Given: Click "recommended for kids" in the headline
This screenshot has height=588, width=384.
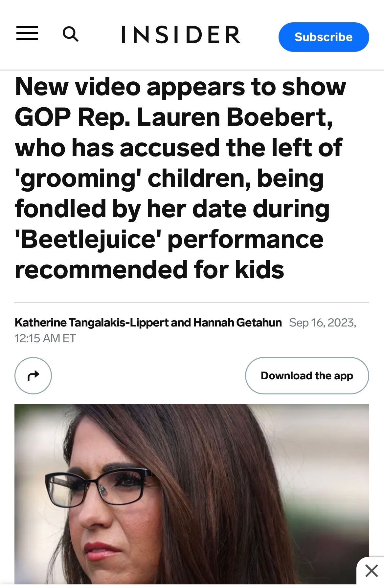Looking at the screenshot, I should [x=149, y=270].
